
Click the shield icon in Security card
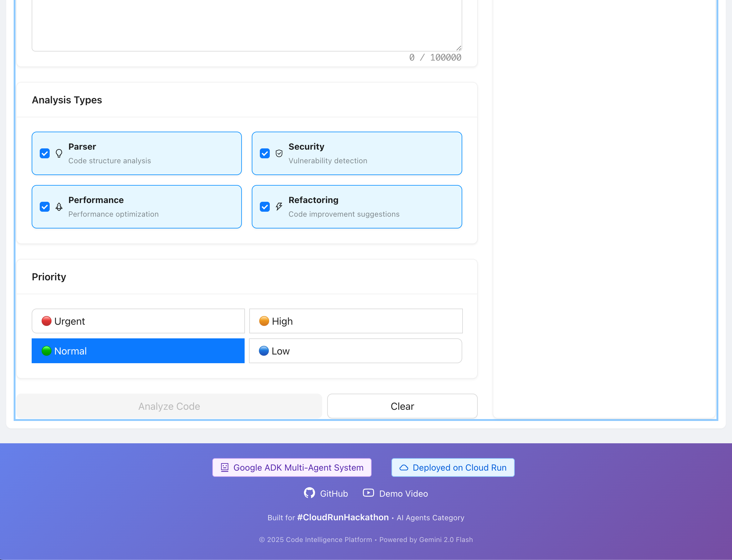click(x=279, y=153)
